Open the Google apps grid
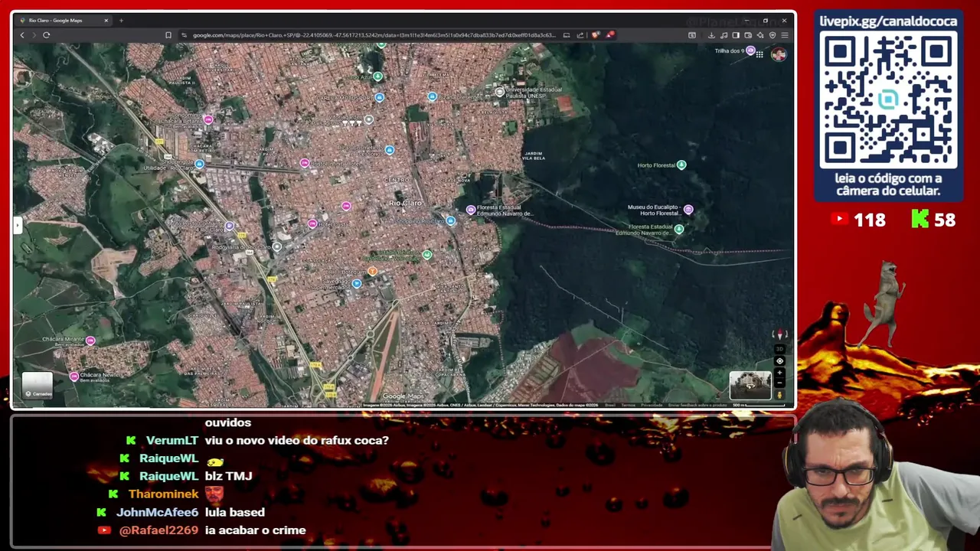 tap(759, 54)
